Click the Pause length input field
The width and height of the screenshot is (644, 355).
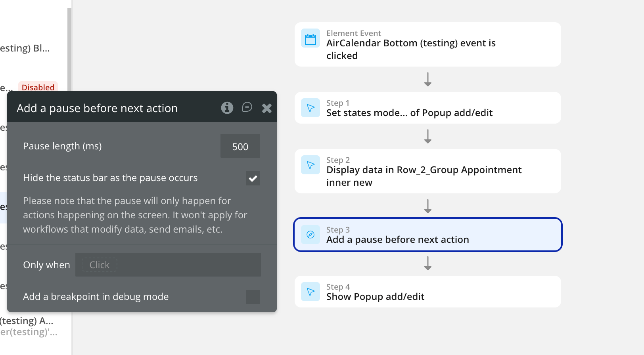[x=240, y=146]
